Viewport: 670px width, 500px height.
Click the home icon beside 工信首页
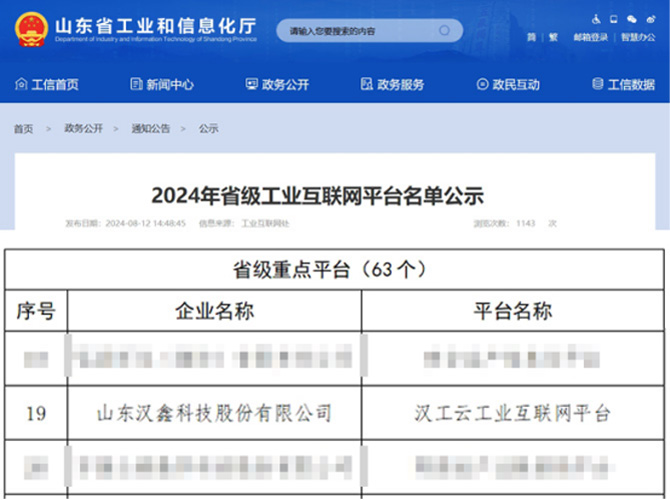tap(21, 84)
